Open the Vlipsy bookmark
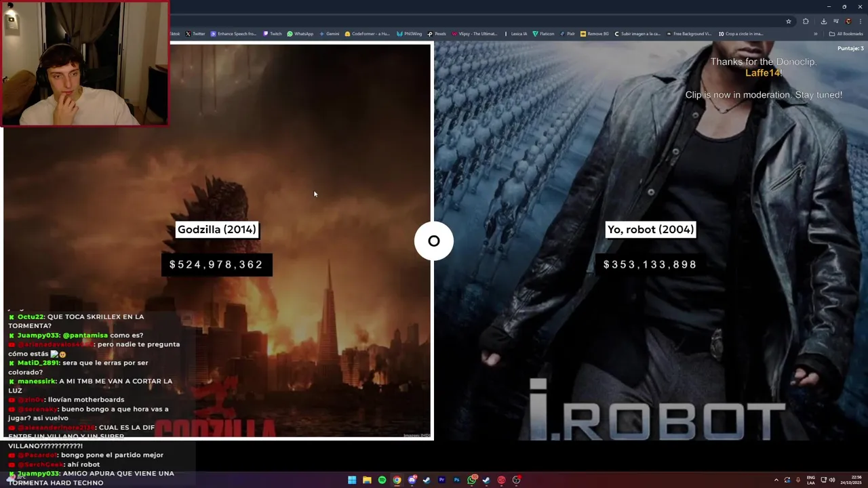 pos(475,34)
